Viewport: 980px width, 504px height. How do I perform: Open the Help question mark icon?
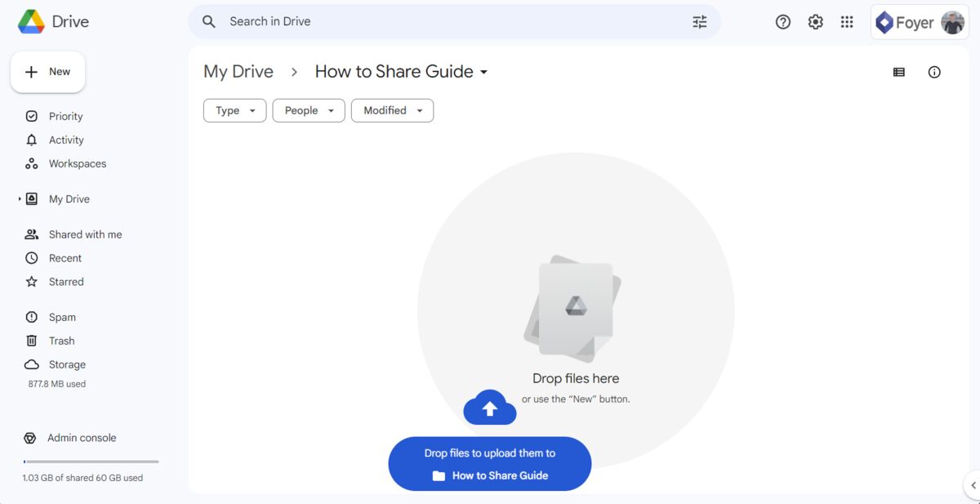[783, 22]
